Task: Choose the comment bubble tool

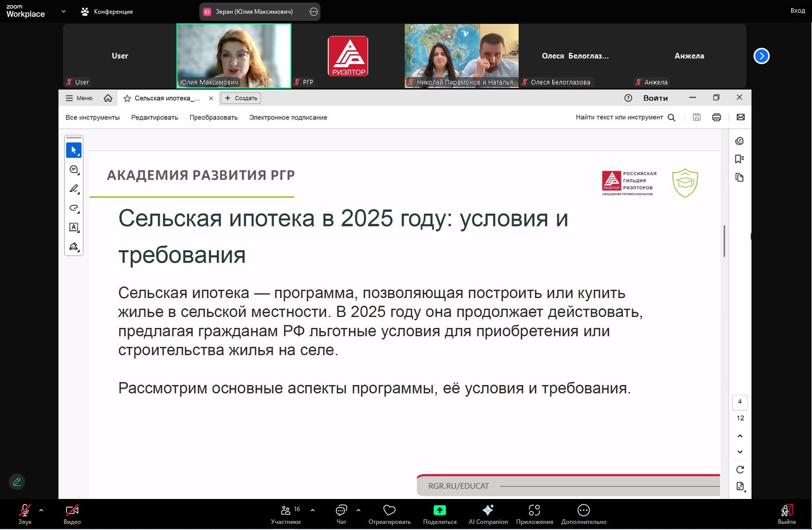Action: click(x=74, y=169)
